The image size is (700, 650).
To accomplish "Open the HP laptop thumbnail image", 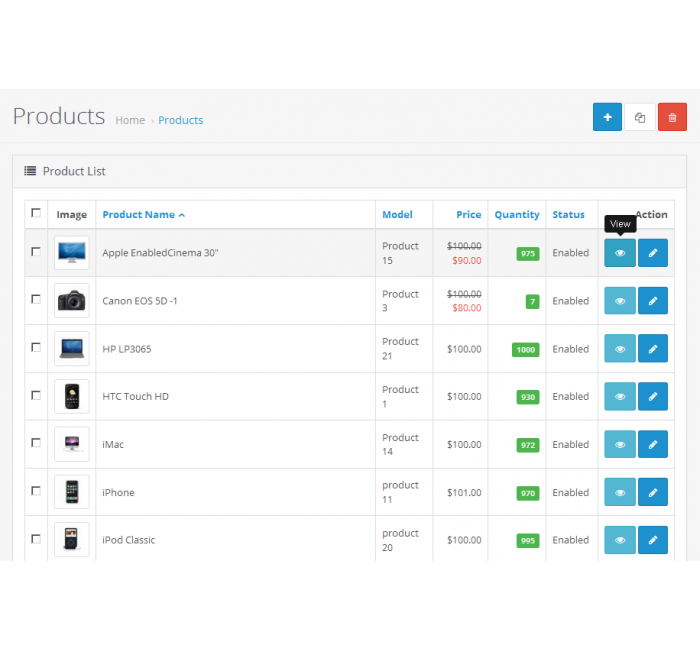I will [72, 348].
